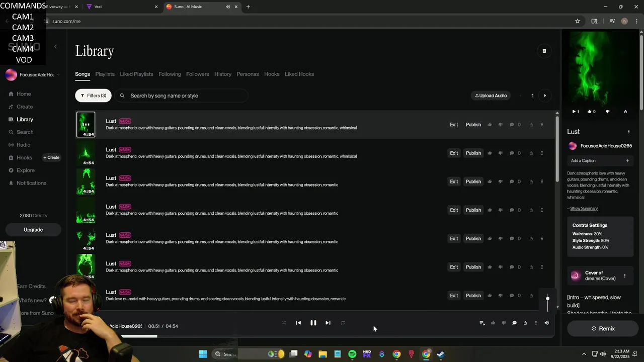The image size is (644, 362).
Task: Expand the FocusedAcidHouse account menu in sidebar
Action: 33,75
